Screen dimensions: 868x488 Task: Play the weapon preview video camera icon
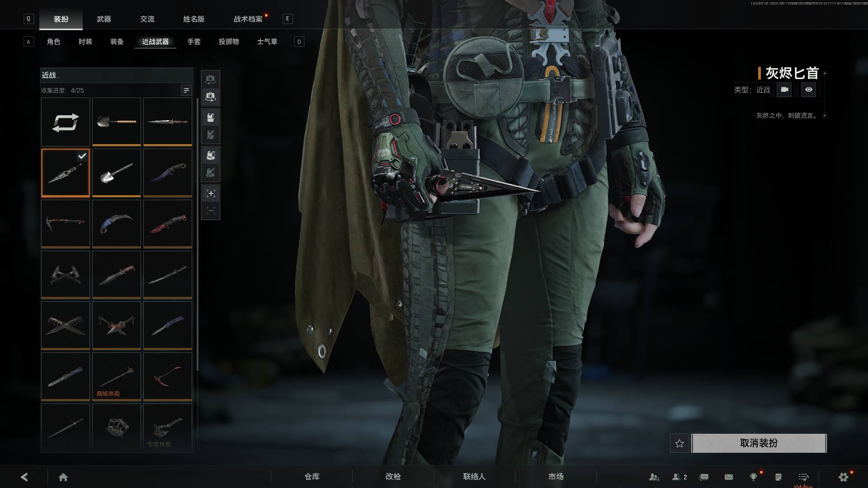784,89
